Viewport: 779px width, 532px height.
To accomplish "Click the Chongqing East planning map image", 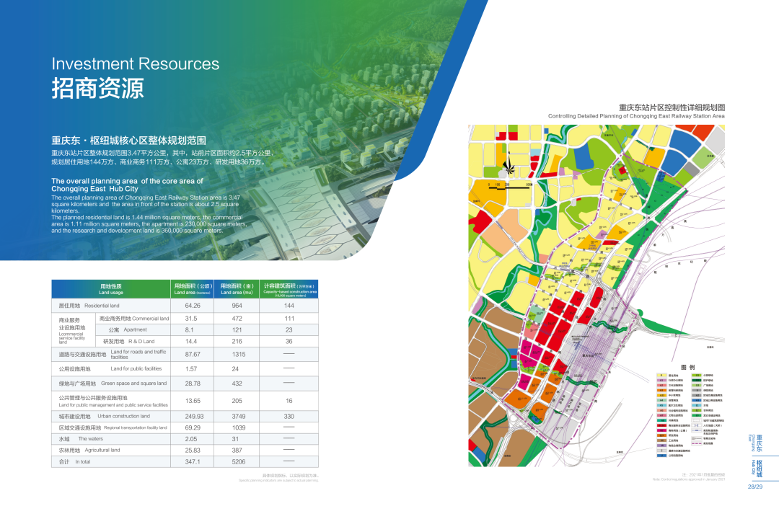I will pos(597,296).
